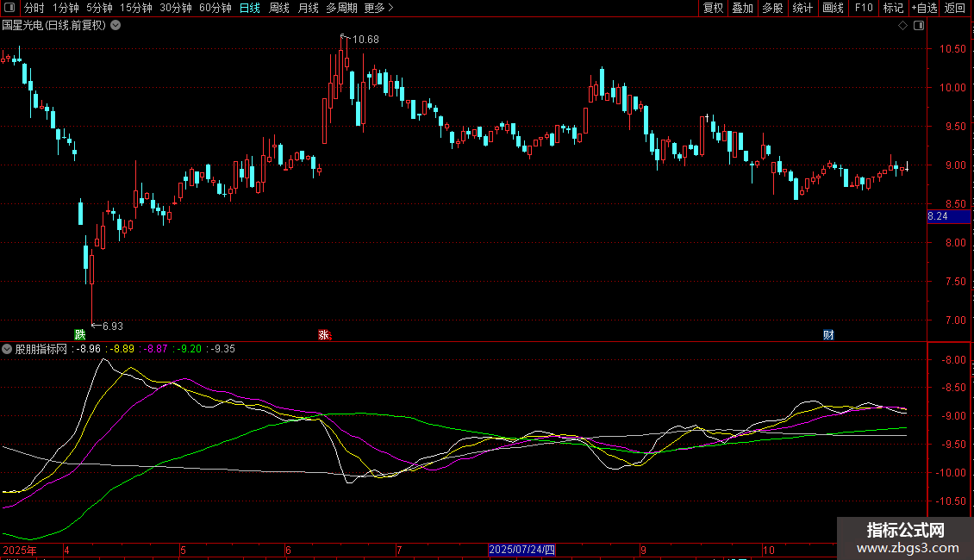Viewport: 974px width, 560px height.
Task: Click the 2025/07/24 date marker on timeline
Action: (x=522, y=550)
